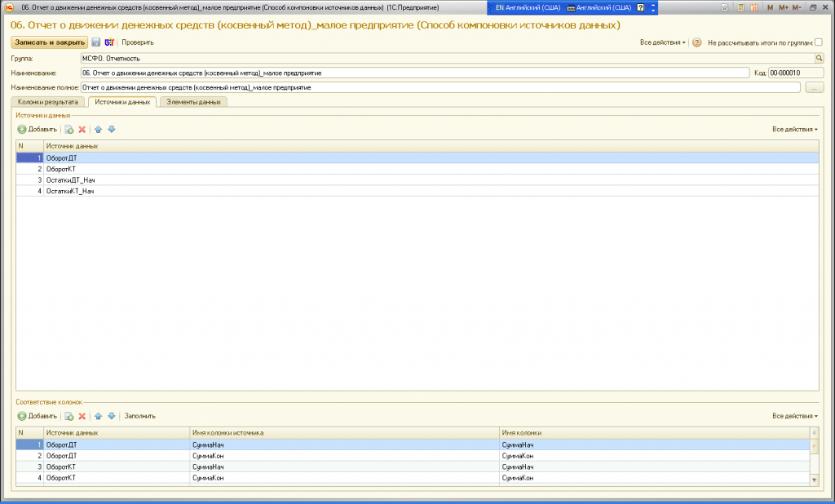Click keyboard layout Английский (США) indicator
Screen dimensions: 835x504
pos(599,7)
